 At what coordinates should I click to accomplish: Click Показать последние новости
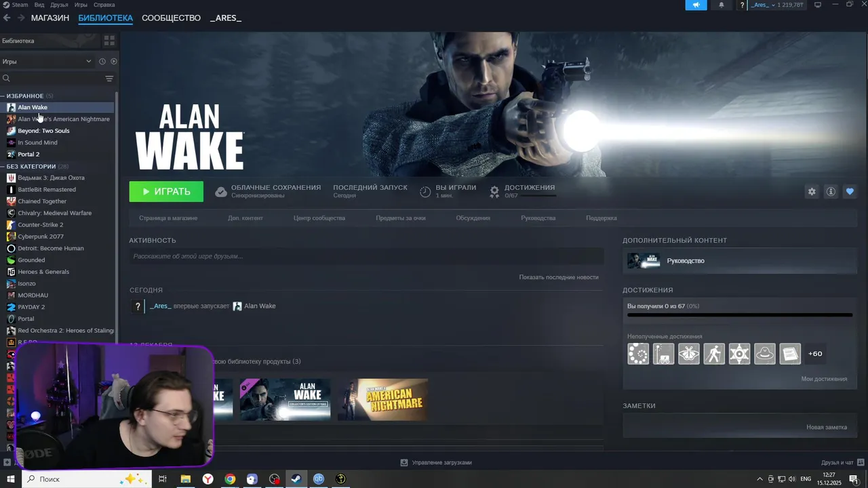point(559,277)
